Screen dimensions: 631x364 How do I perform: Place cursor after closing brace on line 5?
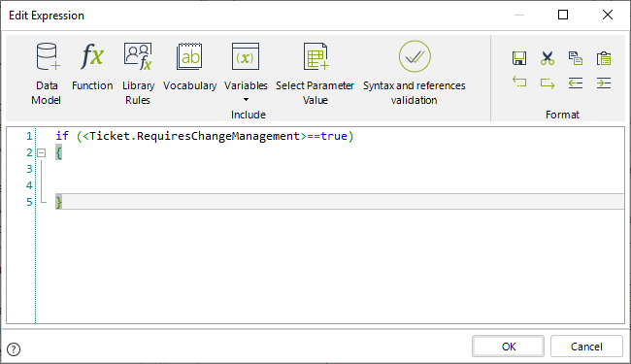[x=63, y=202]
